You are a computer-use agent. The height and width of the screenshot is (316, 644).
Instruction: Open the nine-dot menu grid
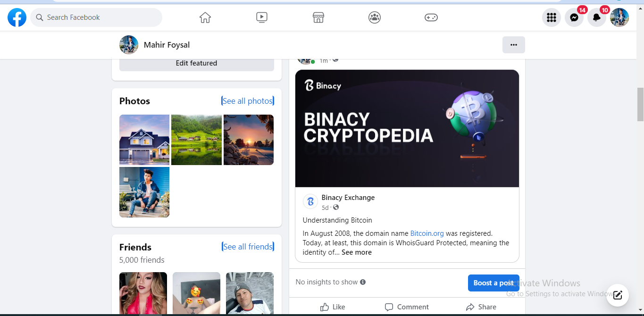click(552, 17)
